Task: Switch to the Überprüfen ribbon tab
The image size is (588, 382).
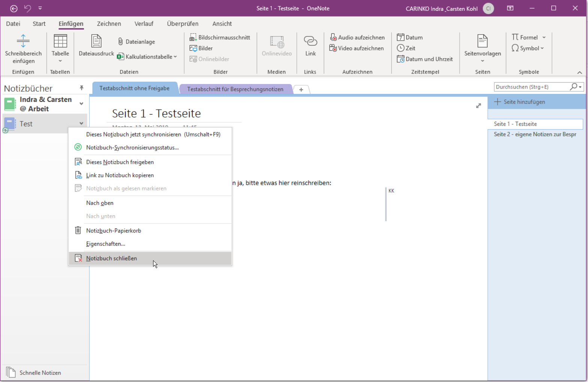Action: 183,24
